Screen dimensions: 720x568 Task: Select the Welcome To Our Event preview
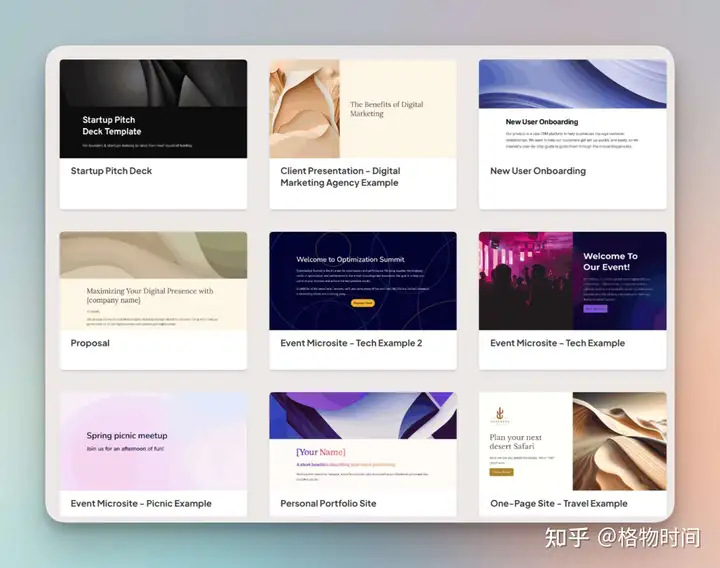point(573,281)
